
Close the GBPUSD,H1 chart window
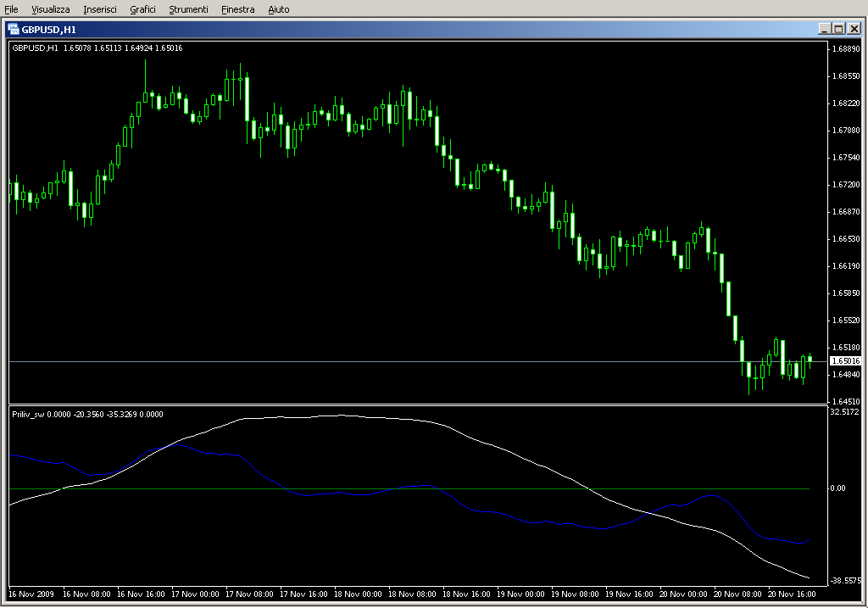point(854,29)
